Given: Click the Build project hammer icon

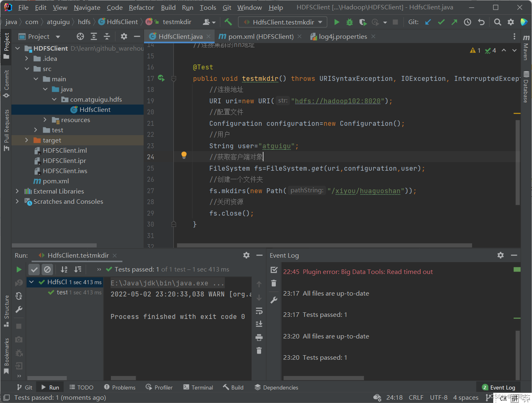Looking at the screenshot, I should point(228,22).
